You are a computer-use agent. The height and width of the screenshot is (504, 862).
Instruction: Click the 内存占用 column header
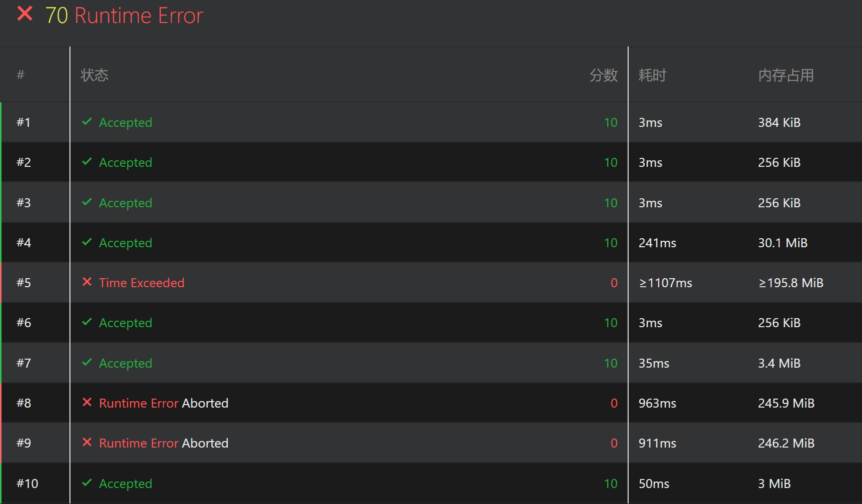pos(786,75)
